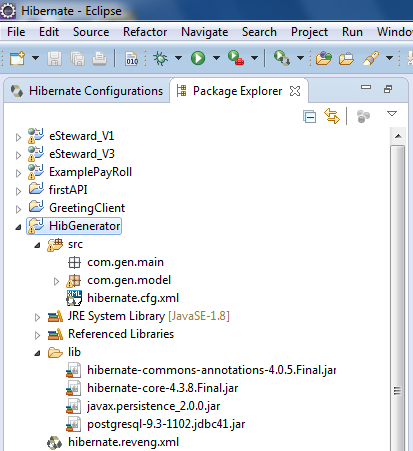Open the New wizard dropdown arrow

[x=35, y=58]
